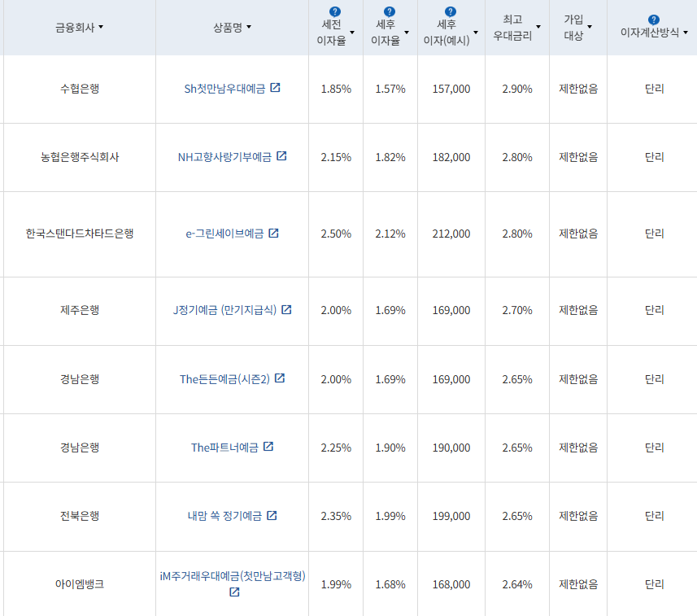Viewport: 697px width, 616px height.
Task: Open the 내맘 쏙 정기예금 product link
Action: (x=226, y=516)
